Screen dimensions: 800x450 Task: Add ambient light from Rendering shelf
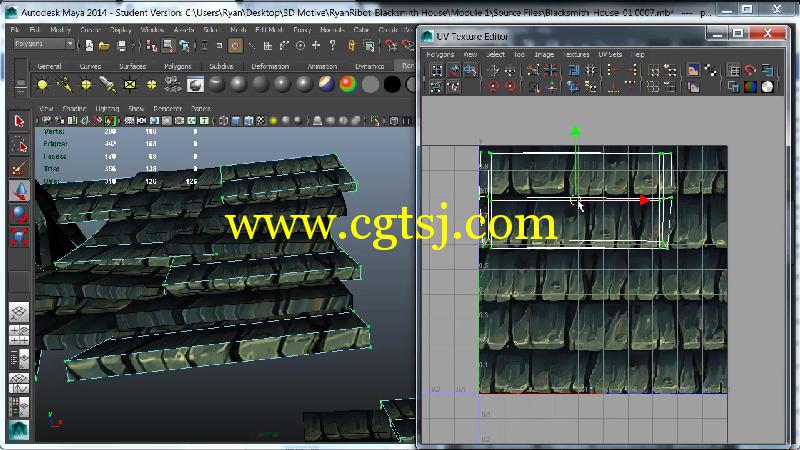coord(42,85)
